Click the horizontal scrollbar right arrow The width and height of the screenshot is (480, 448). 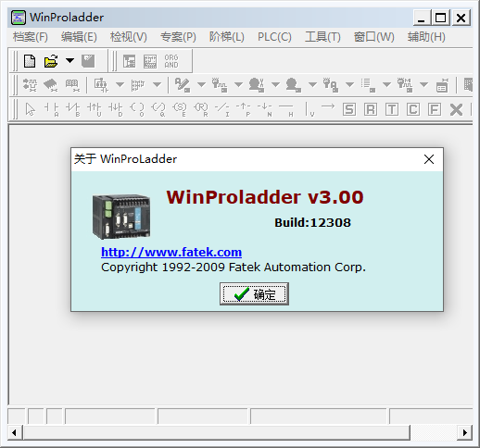click(464, 432)
